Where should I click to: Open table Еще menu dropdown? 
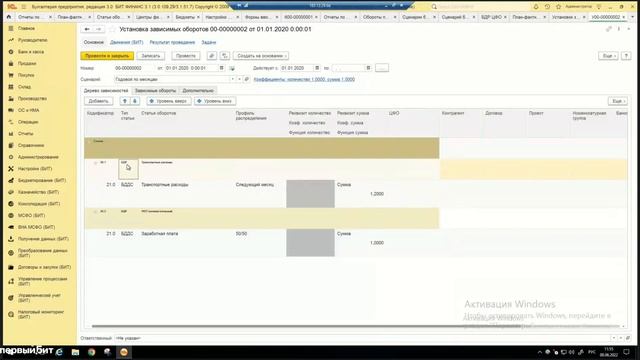pos(618,101)
